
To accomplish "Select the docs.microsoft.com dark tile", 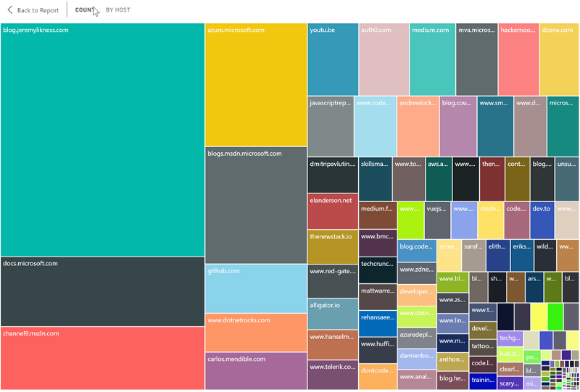I will coord(102,291).
